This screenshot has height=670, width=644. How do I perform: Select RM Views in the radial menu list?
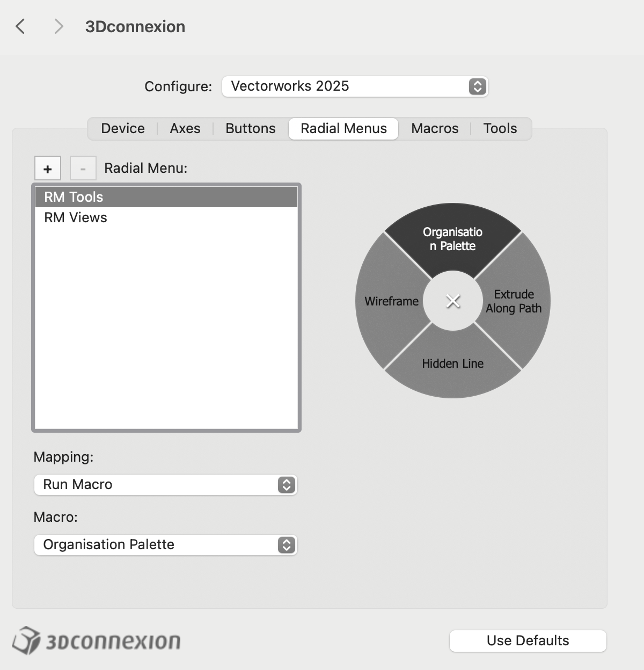tap(76, 217)
